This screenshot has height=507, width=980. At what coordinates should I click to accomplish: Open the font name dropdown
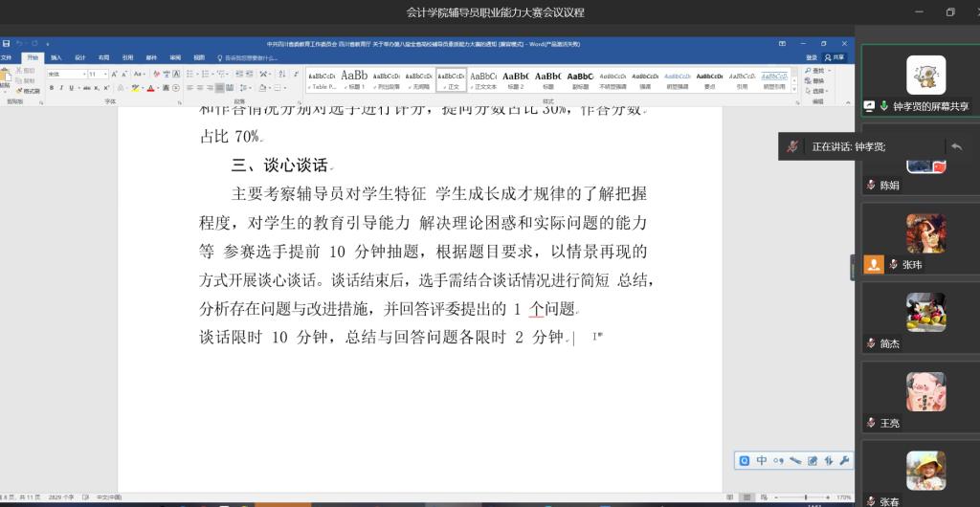(x=83, y=75)
